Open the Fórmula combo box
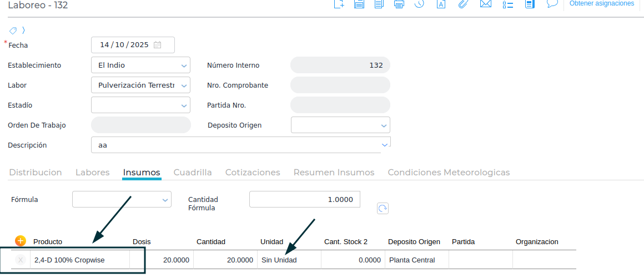This screenshot has height=278, width=644. [165, 200]
